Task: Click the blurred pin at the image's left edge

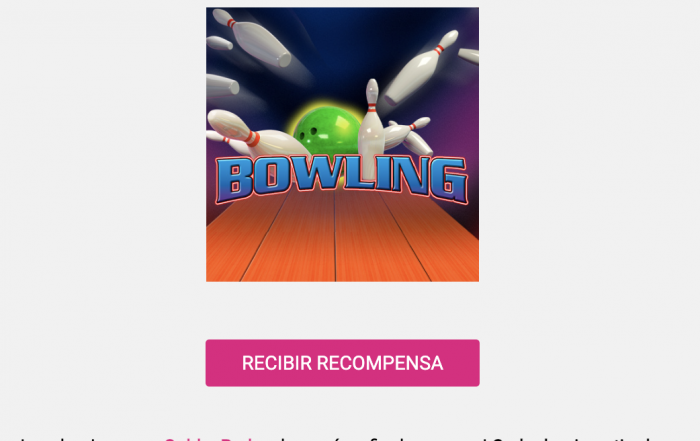Action: pyautogui.click(x=222, y=85)
